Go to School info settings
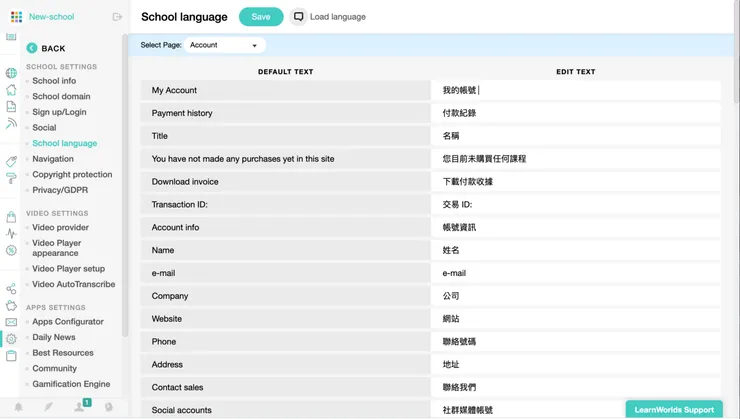 click(x=54, y=81)
